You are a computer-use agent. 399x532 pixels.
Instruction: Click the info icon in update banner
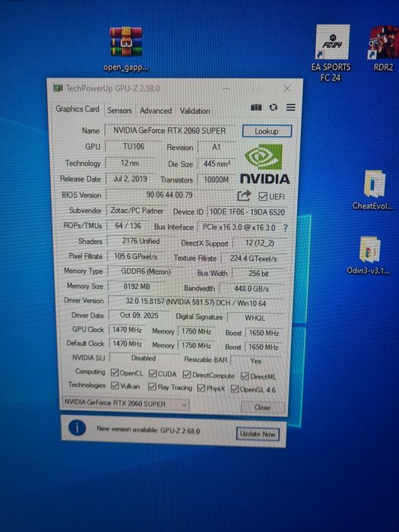[x=77, y=428]
